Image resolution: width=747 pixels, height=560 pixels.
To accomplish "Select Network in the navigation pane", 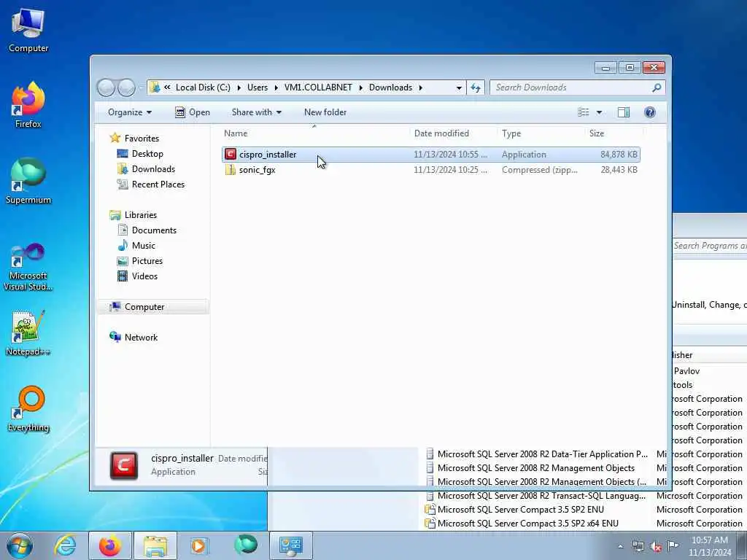I will [x=141, y=337].
